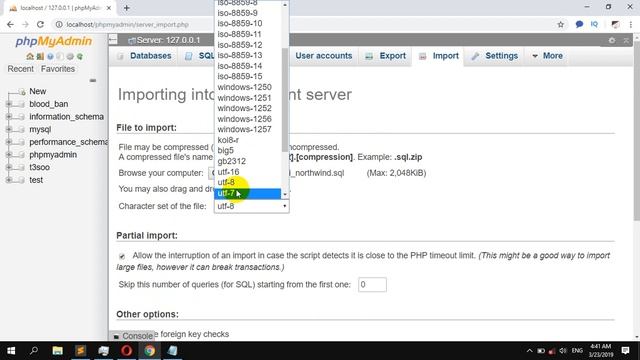Open taskbar search magnifier
Viewport: 640px width, 360px height.
[x=34, y=351]
